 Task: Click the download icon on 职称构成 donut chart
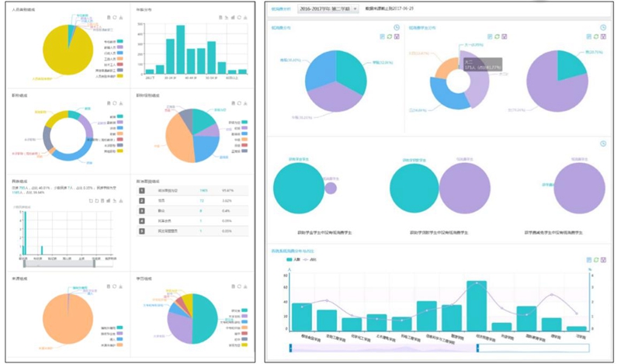click(121, 102)
